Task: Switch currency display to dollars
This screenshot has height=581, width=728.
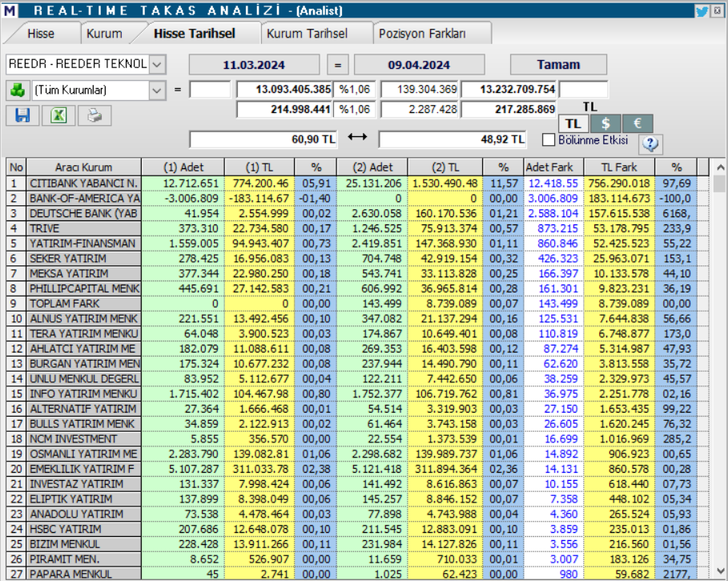Action: (607, 123)
